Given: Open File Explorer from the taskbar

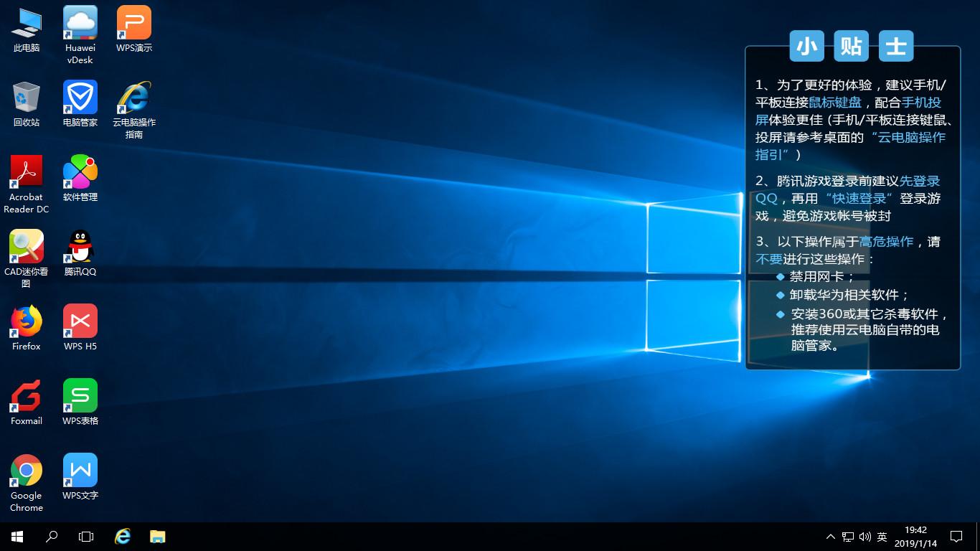Looking at the screenshot, I should point(157,536).
